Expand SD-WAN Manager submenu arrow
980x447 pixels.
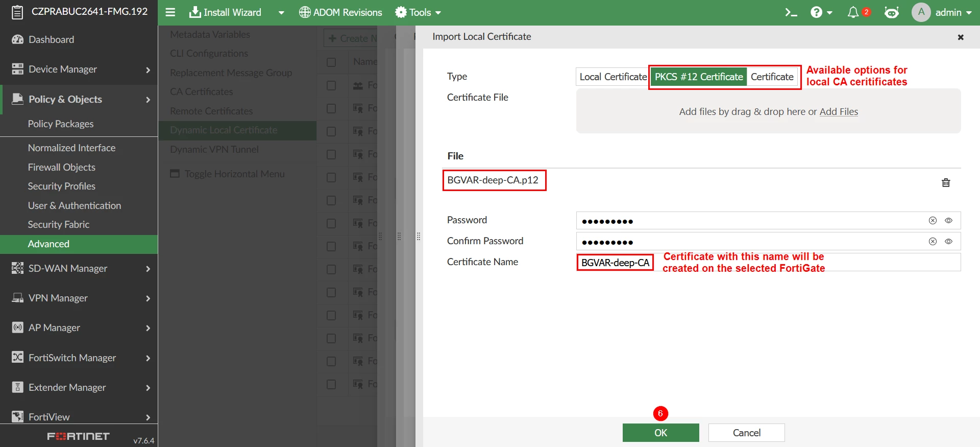148,269
